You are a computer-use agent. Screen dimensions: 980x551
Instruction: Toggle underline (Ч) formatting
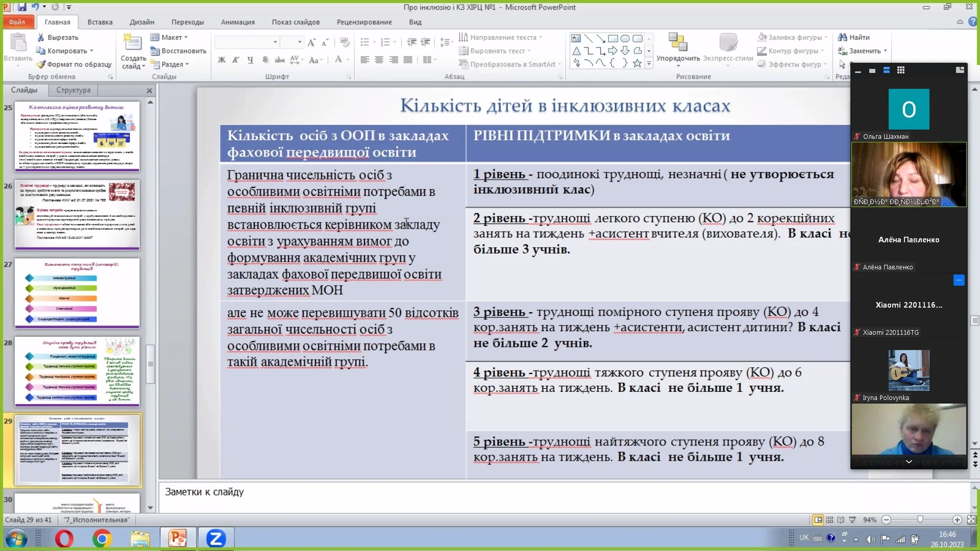coord(250,60)
